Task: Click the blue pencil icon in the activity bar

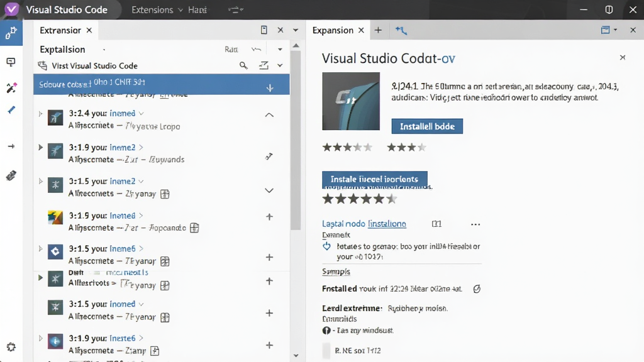Action: pos(11,110)
